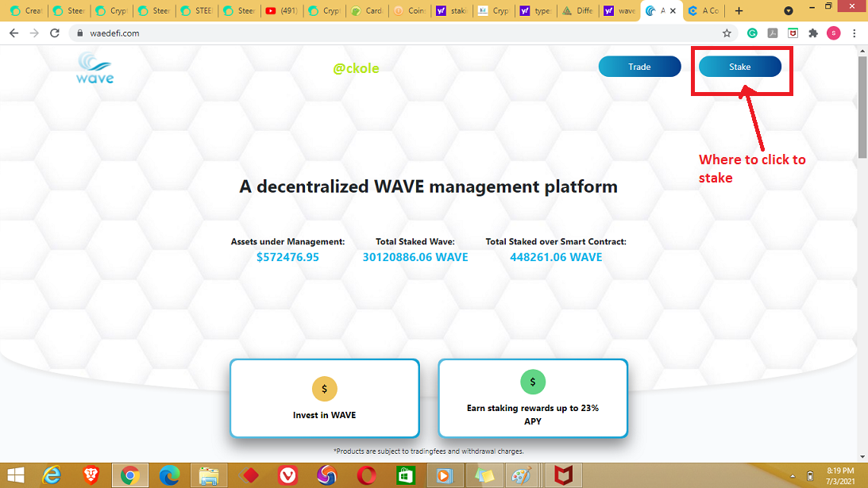Open Vivaldi browser from taskbar
The image size is (868, 488).
pyautogui.click(x=287, y=475)
